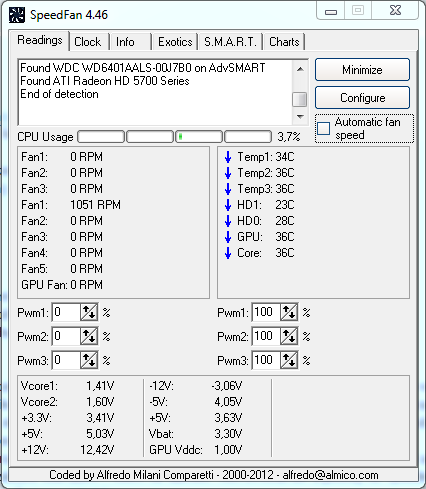The height and width of the screenshot is (489, 426).
Task: Click the blue arrow icon beside Temp2
Action: coord(228,173)
